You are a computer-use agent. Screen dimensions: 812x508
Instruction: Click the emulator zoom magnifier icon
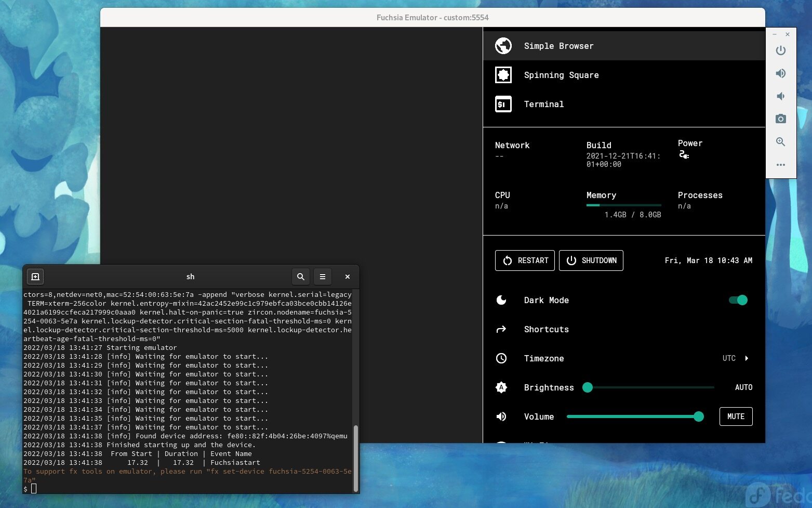[780, 142]
